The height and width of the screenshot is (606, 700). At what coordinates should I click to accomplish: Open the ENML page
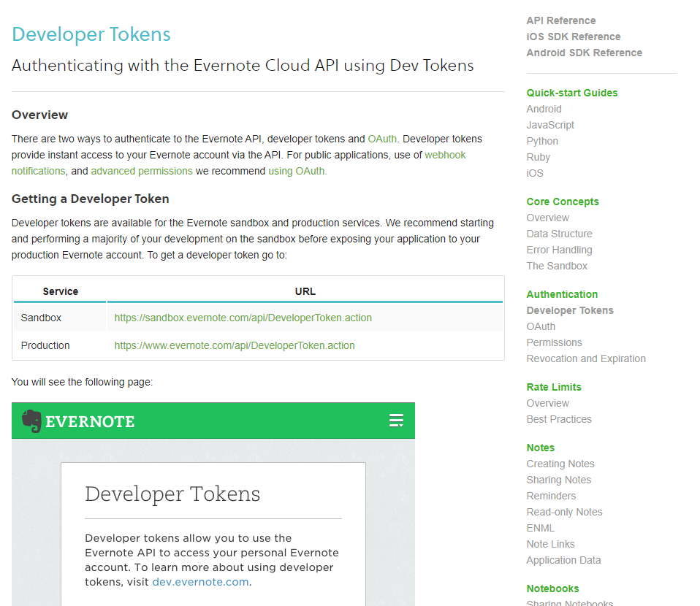click(540, 529)
